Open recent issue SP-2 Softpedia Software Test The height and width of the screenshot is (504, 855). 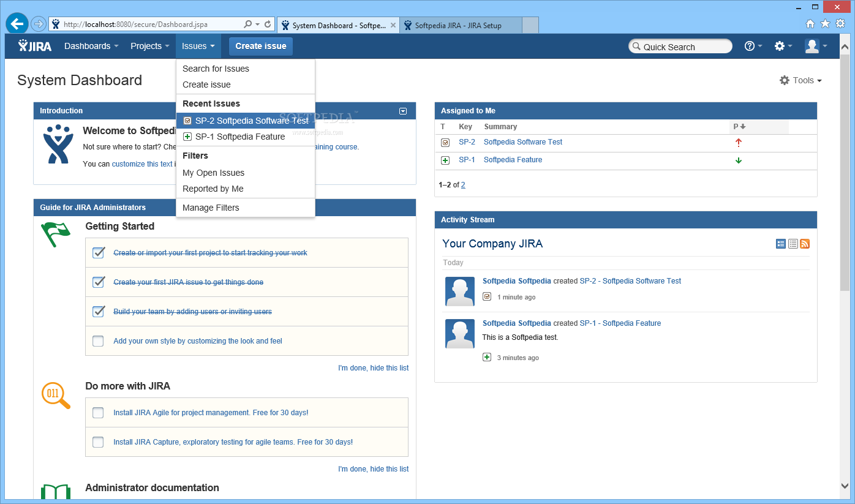(246, 121)
